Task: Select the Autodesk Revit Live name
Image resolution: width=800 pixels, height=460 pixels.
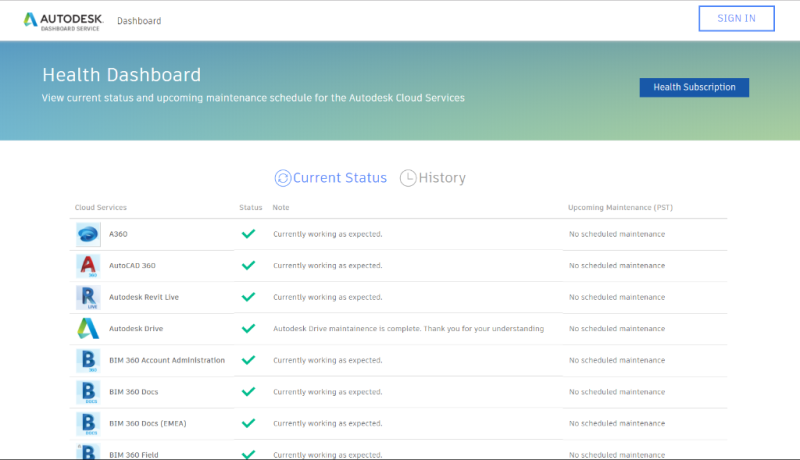Action: 144,297
